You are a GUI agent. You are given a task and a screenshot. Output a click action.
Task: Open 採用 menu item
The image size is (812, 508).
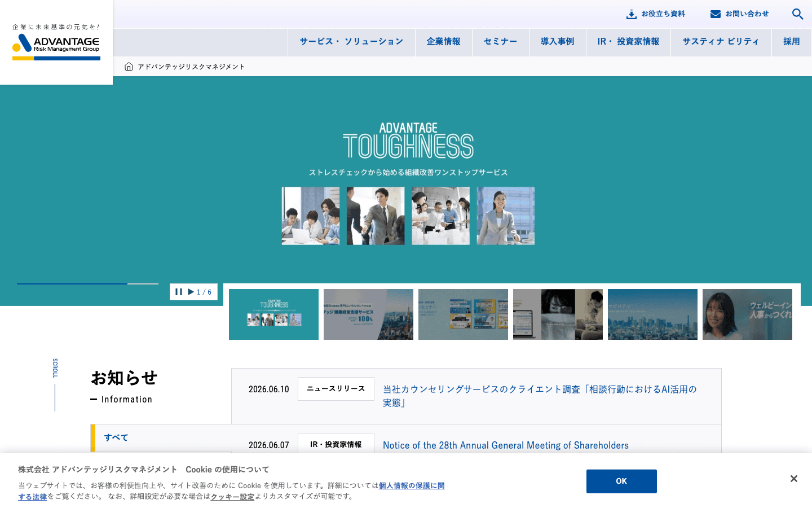pyautogui.click(x=792, y=42)
